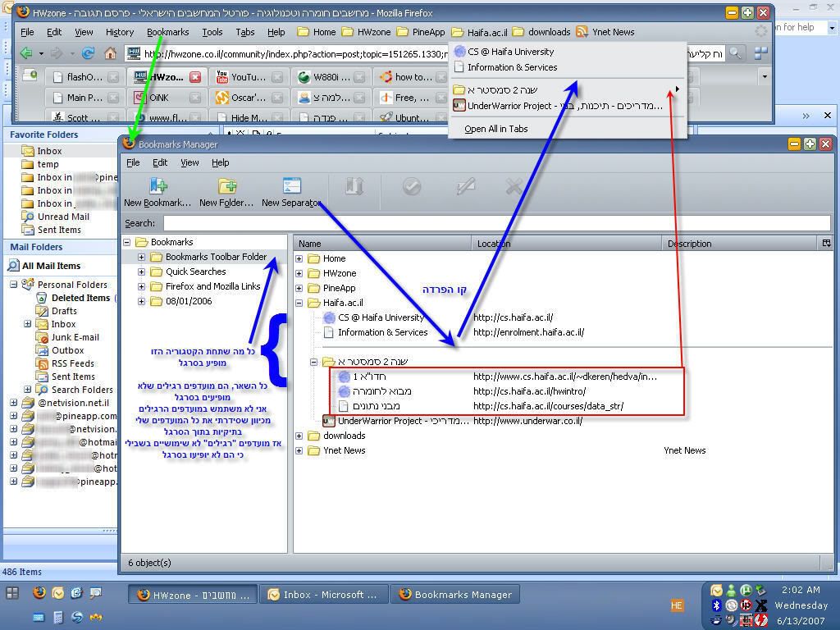Switch to Inbox - Microsoft taskbar button
This screenshot has height=630, width=840.
(323, 595)
